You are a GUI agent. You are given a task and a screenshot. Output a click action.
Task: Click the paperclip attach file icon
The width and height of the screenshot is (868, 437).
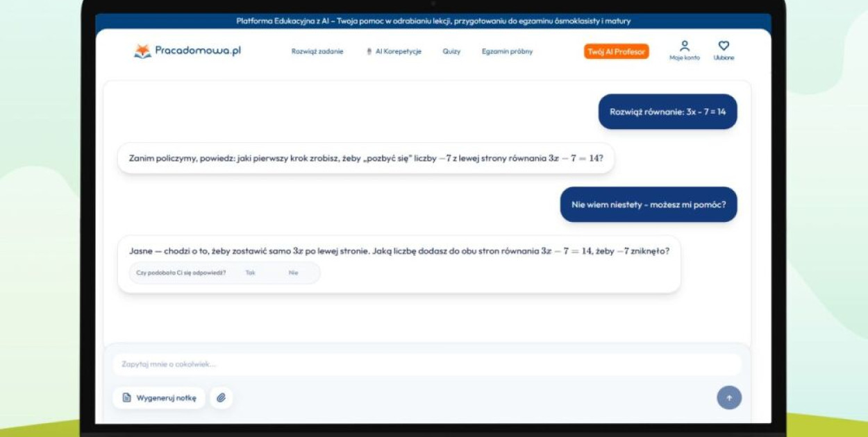pyautogui.click(x=221, y=398)
